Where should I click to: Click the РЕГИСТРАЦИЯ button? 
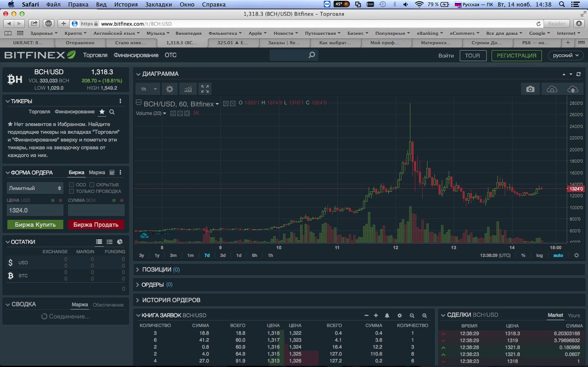[x=516, y=56]
